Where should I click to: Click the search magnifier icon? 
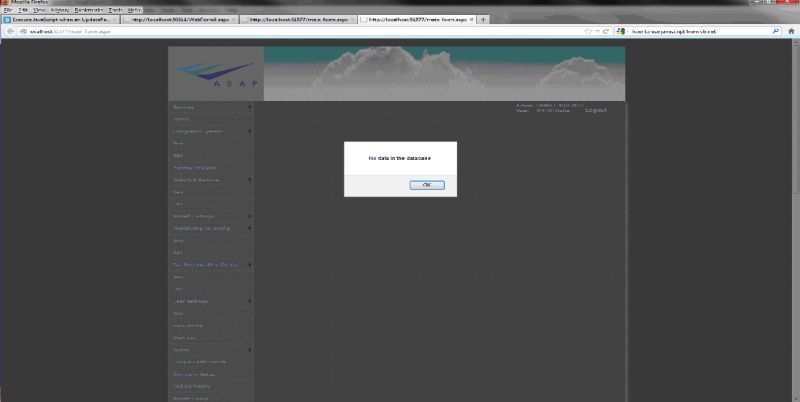tap(776, 32)
